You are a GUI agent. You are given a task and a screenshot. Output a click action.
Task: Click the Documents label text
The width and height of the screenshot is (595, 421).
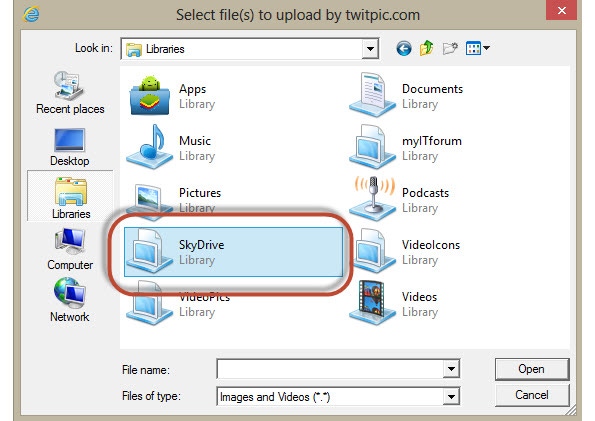[x=432, y=89]
